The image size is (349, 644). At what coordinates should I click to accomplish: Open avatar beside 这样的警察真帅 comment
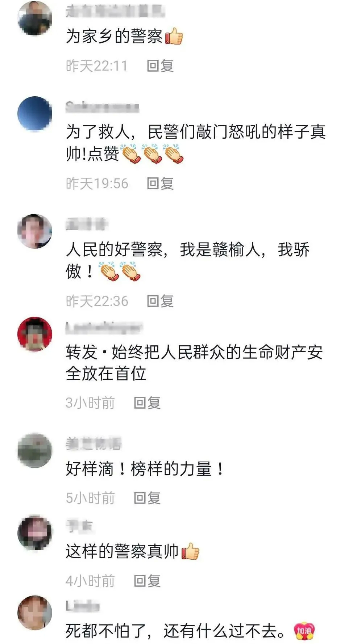(x=35, y=533)
